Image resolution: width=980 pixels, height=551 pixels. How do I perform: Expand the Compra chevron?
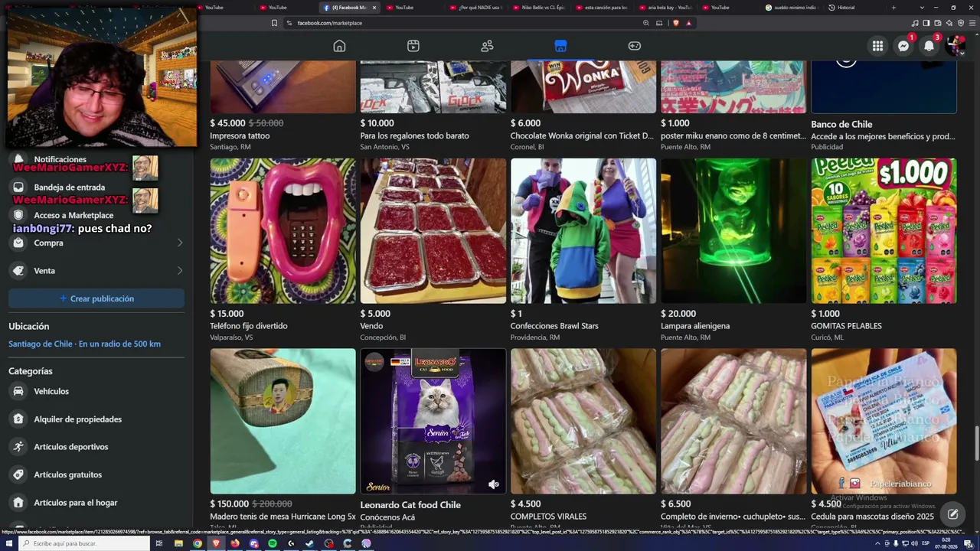pyautogui.click(x=180, y=243)
